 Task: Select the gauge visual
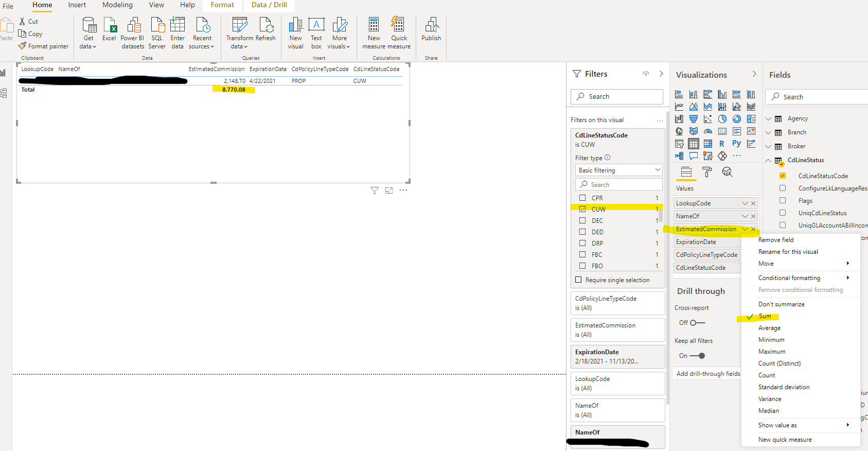pyautogui.click(x=708, y=131)
